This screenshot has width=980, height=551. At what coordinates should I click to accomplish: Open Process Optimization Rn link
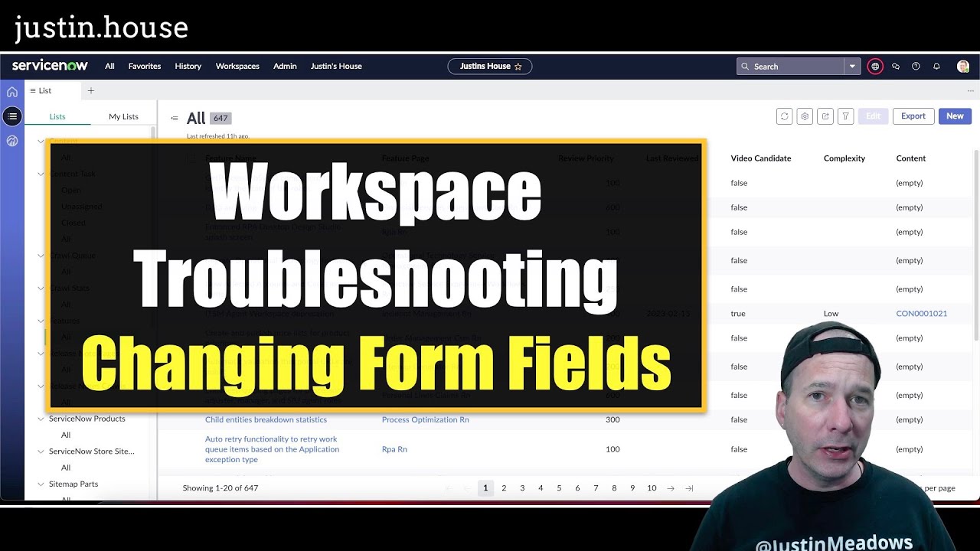coord(426,419)
